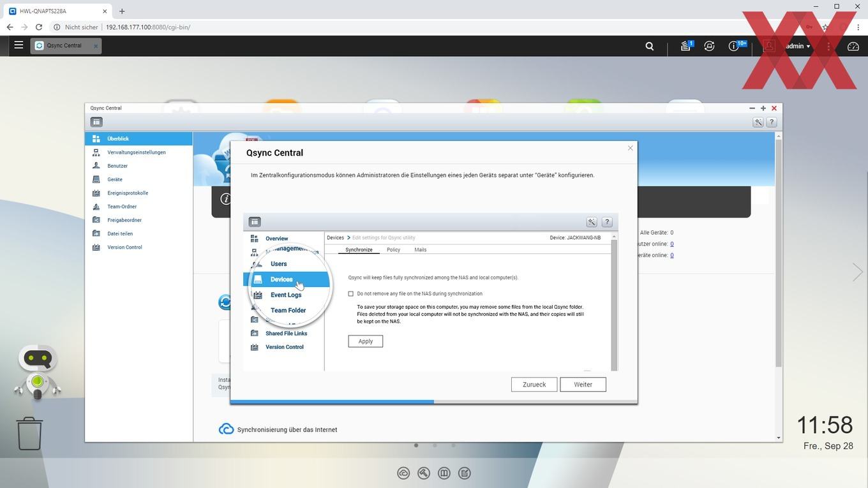Click the Zurueck button in the dialog

pos(534,385)
